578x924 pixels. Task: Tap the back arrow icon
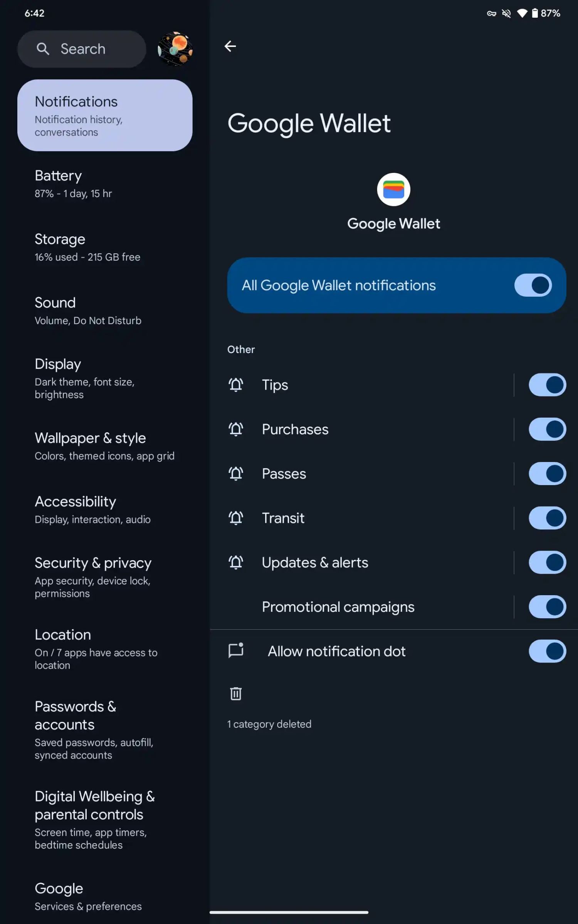(230, 46)
